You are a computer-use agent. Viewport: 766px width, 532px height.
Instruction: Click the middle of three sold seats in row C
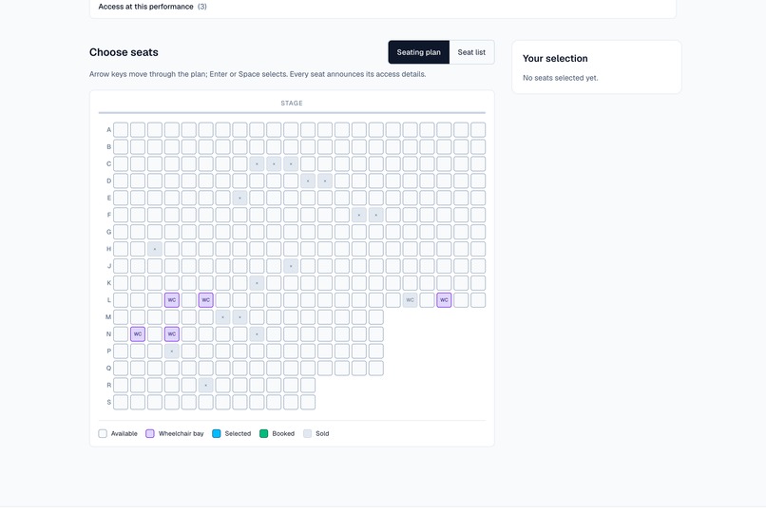pyautogui.click(x=274, y=163)
